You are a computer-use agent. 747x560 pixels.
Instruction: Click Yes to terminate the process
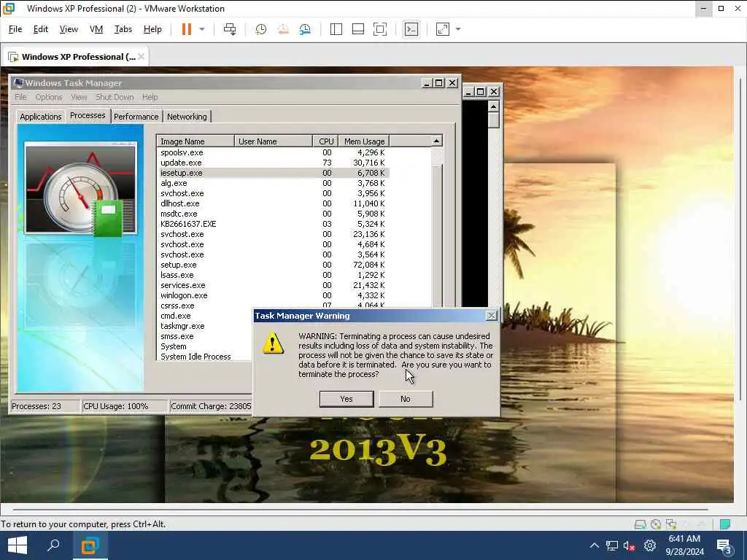(x=347, y=399)
